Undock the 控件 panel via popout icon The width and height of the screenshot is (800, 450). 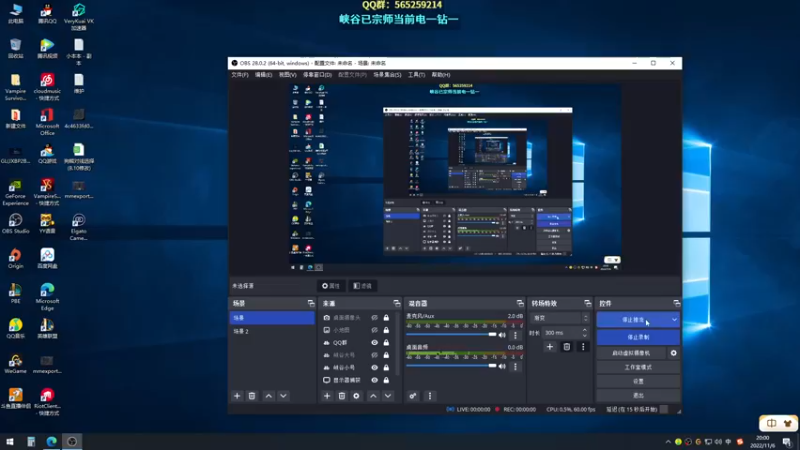677,303
